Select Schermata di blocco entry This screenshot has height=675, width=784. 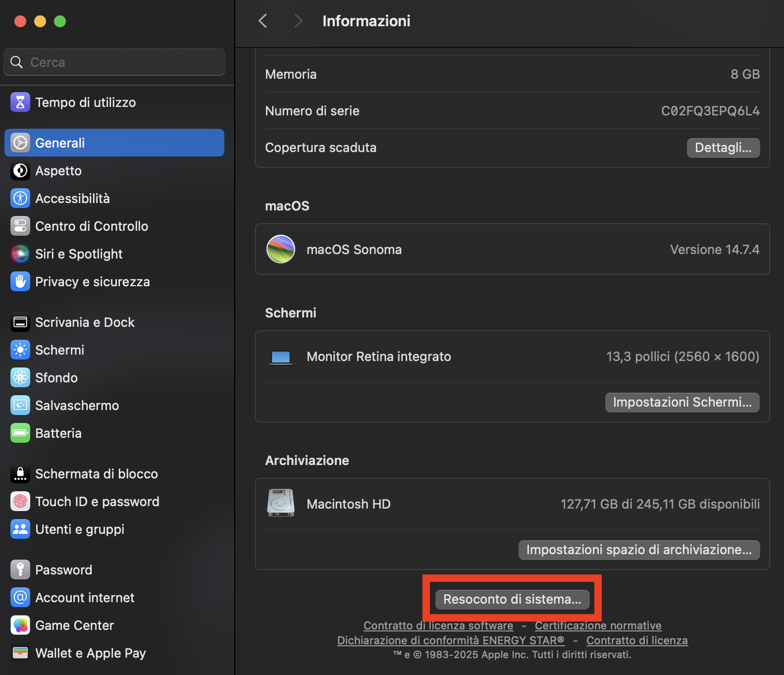click(x=114, y=474)
